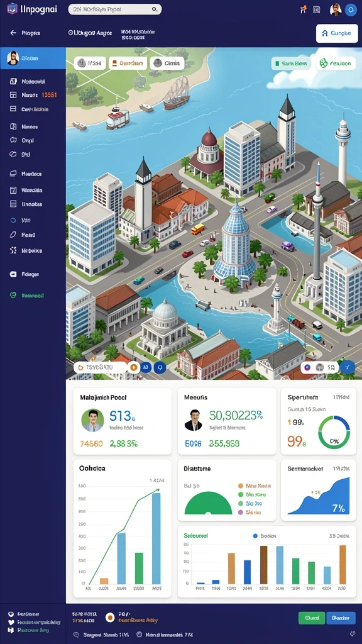
Task: Click the green Sam Slam button on the map
Action: pos(291,64)
